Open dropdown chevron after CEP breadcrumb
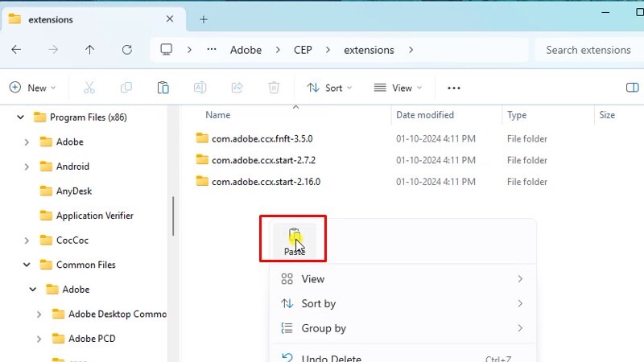The image size is (644, 362). 328,50
